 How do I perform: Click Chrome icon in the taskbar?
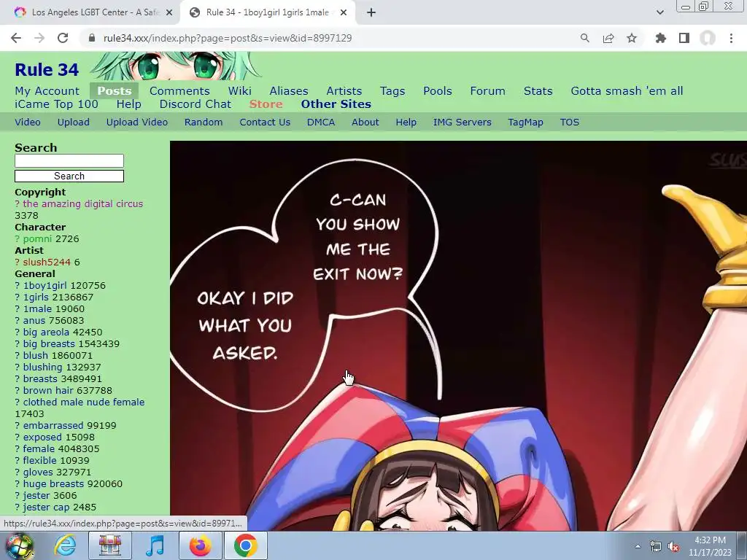(x=245, y=545)
